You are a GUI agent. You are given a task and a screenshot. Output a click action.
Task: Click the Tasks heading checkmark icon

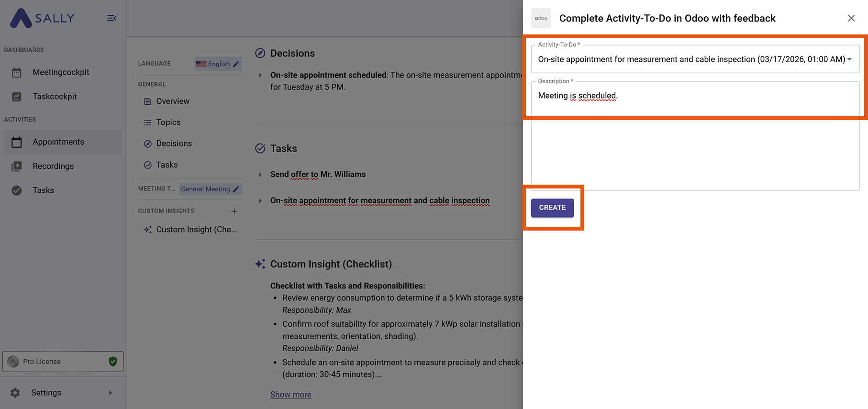[260, 148]
